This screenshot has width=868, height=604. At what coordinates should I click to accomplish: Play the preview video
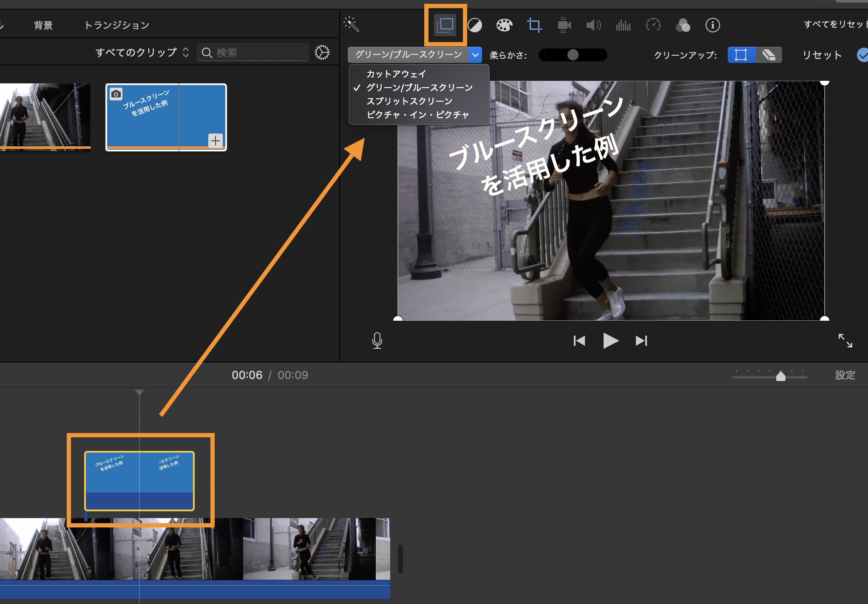point(611,341)
